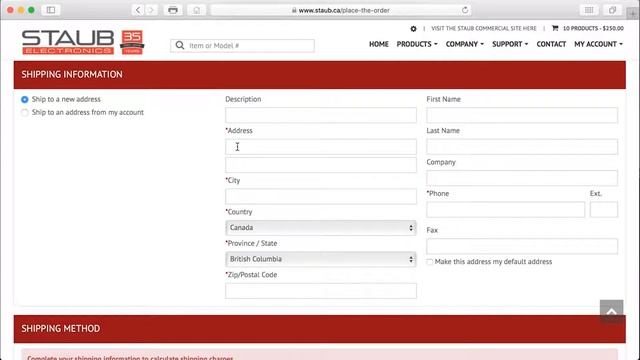
Task: Click the Phone number field
Action: coord(506,210)
